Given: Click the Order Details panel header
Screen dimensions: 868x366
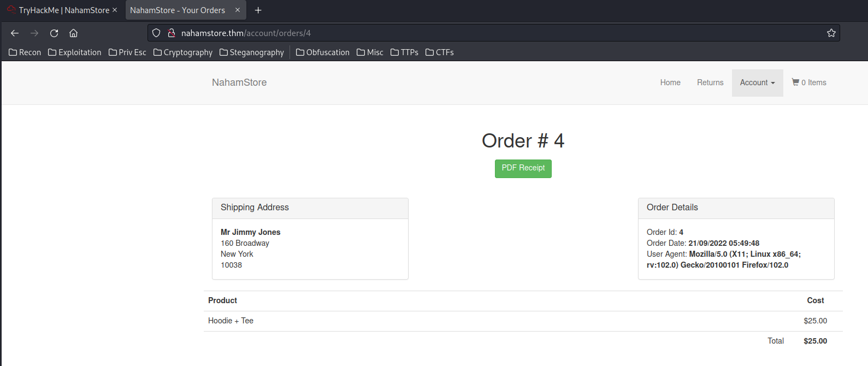Looking at the screenshot, I should pyautogui.click(x=736, y=208).
